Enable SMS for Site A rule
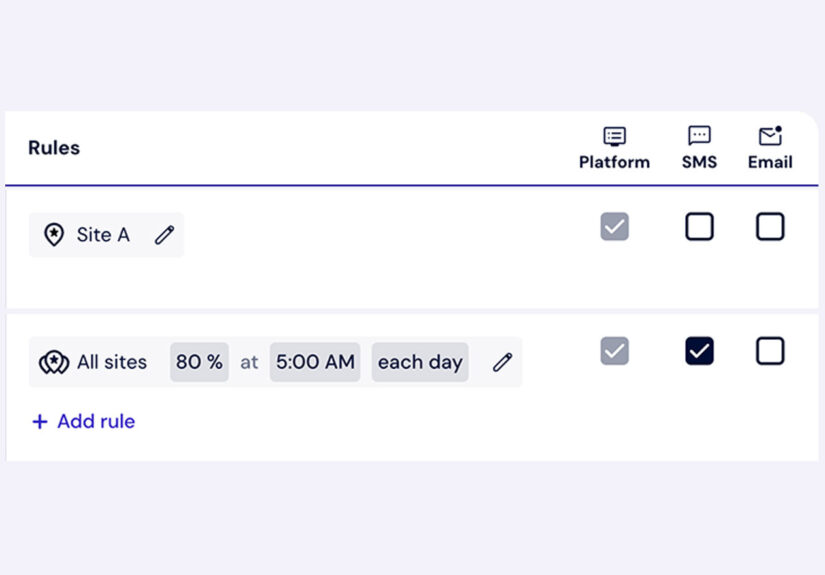This screenshot has width=825, height=575. tap(699, 227)
